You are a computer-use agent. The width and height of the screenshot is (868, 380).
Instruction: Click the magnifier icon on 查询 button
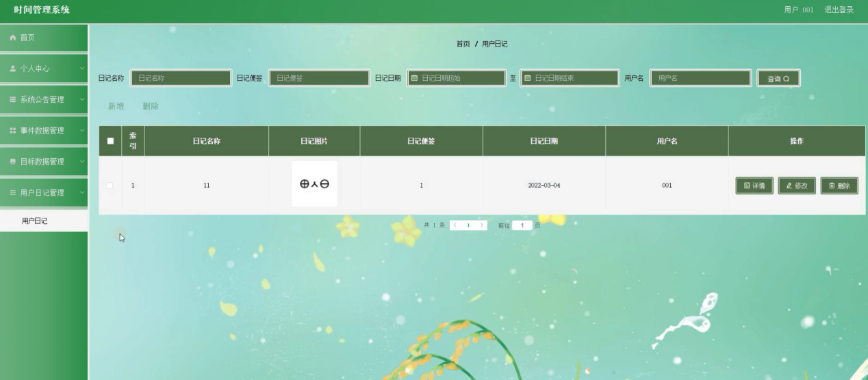click(x=787, y=79)
